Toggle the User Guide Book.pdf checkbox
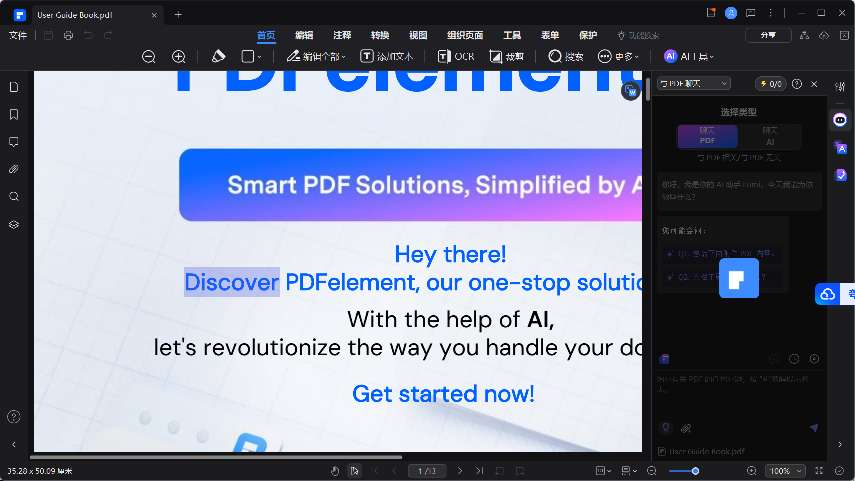Viewport: 855px width, 481px height. (662, 452)
